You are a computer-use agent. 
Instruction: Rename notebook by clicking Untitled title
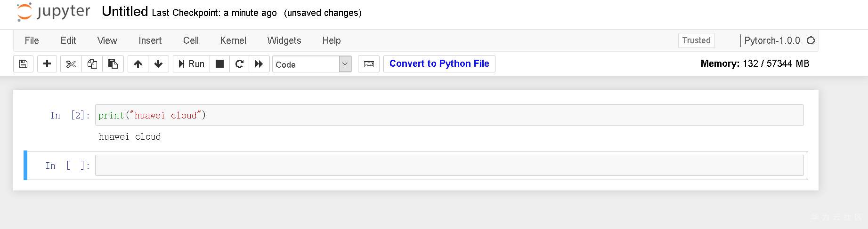tap(125, 12)
